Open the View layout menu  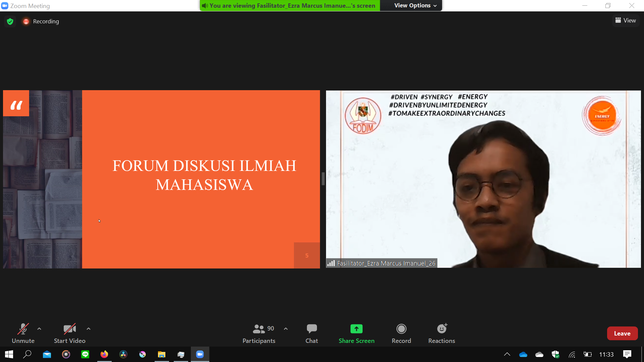point(626,20)
